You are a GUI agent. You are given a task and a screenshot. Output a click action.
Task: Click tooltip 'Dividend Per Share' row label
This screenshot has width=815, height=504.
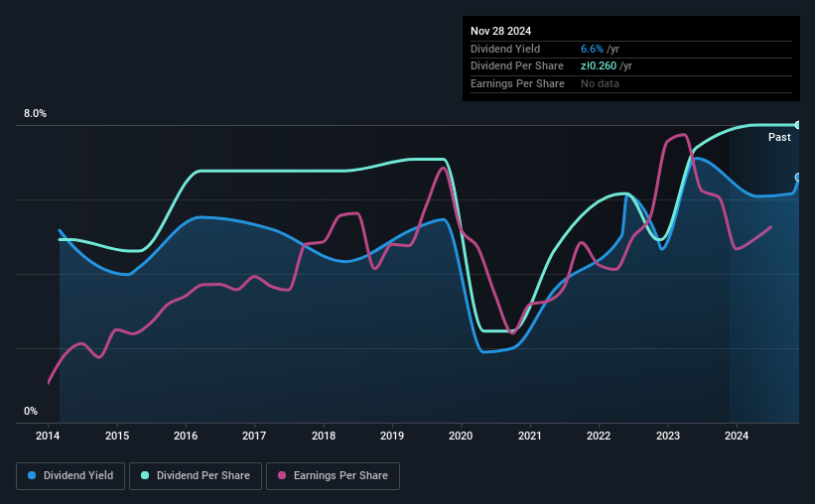point(516,66)
